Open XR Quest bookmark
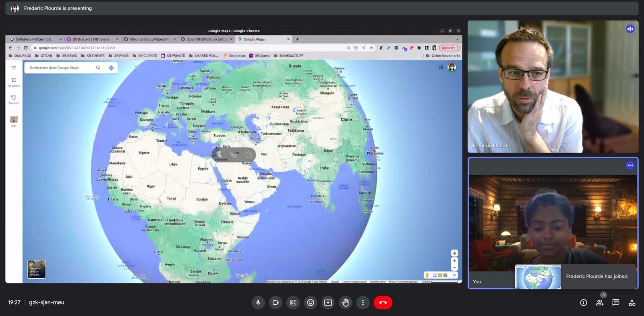Screen dimensions: 644x316 (x=259, y=56)
